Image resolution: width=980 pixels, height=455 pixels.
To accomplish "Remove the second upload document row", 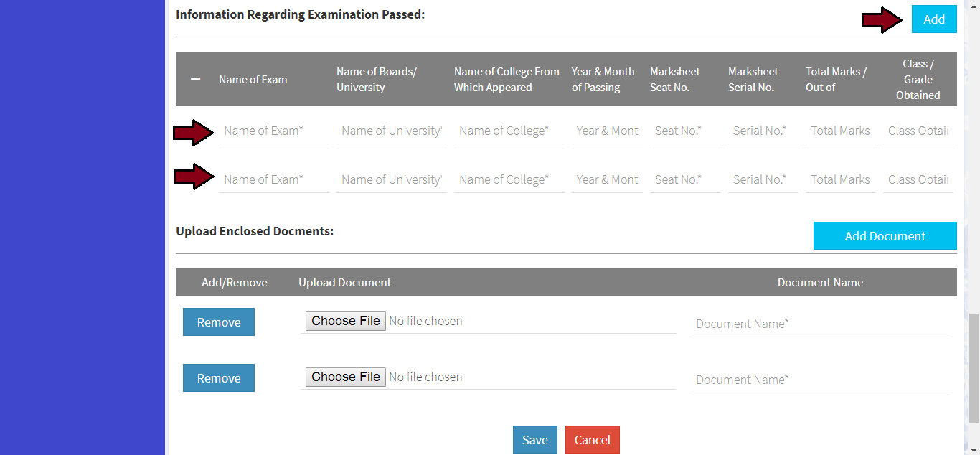I will (219, 378).
